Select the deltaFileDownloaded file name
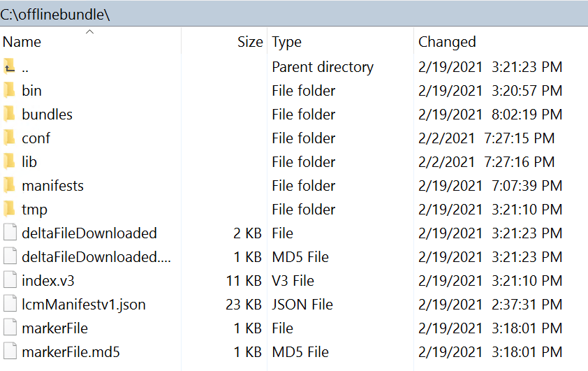Screen dimensions: 588x371 pyautogui.click(x=89, y=233)
